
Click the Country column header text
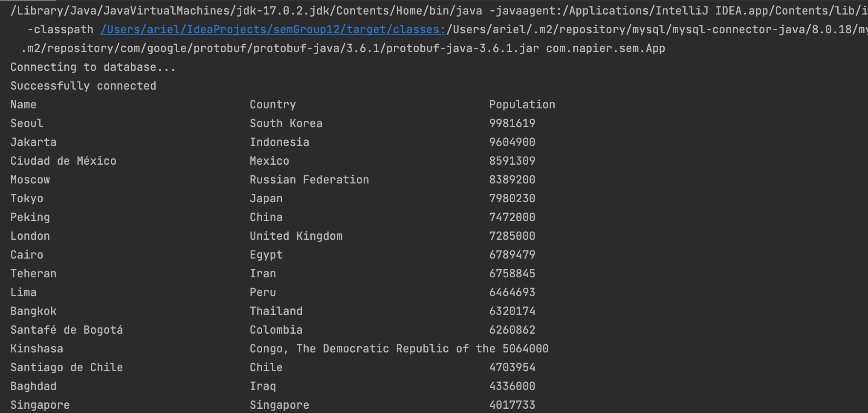tap(273, 105)
